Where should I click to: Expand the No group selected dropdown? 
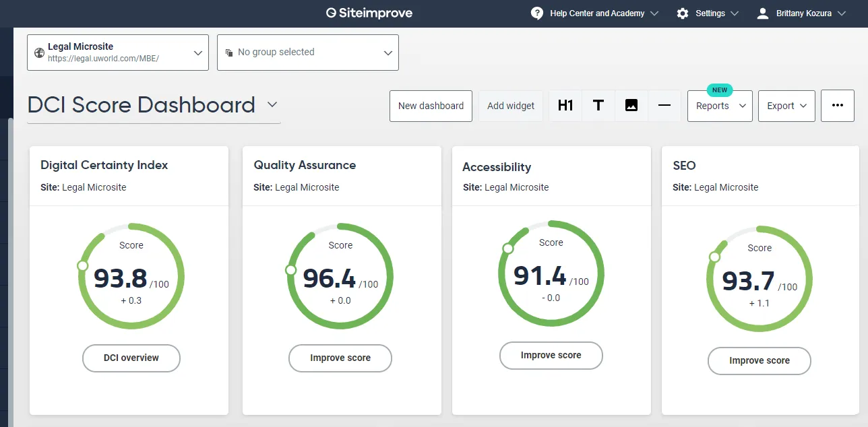pyautogui.click(x=308, y=53)
